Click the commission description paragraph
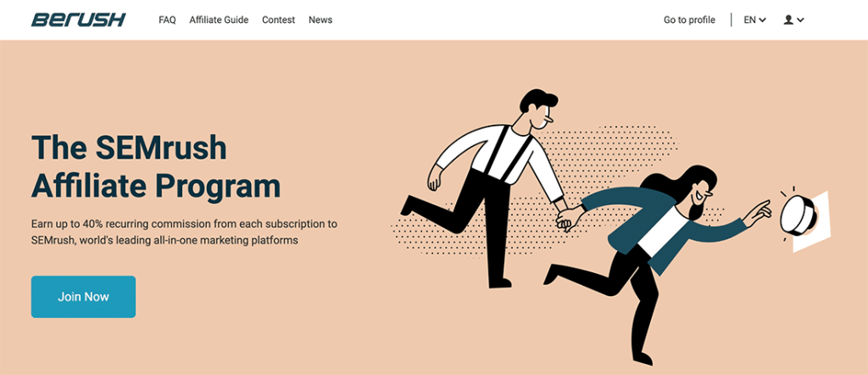This screenshot has width=868, height=375. point(184,232)
